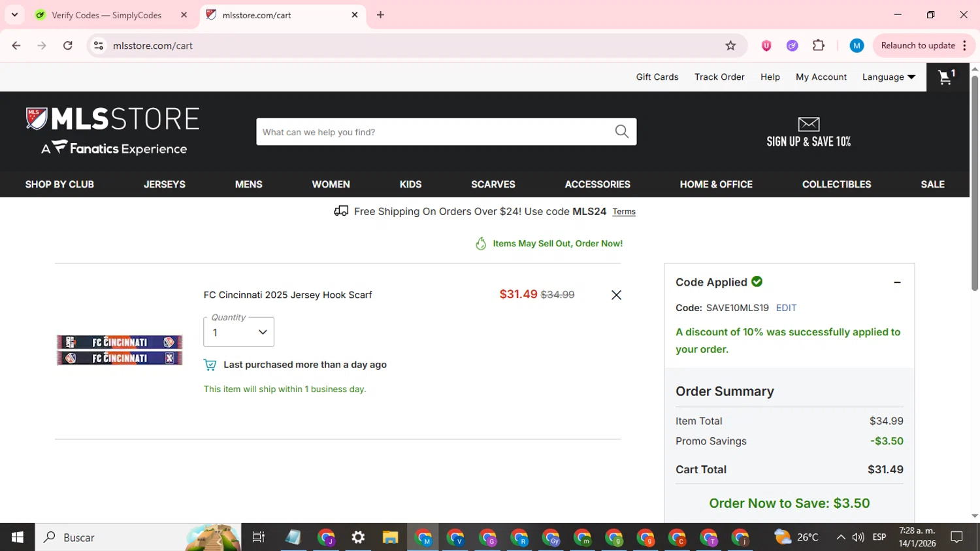Open Task View on the taskbar
This screenshot has width=980, height=551.
pyautogui.click(x=258, y=537)
